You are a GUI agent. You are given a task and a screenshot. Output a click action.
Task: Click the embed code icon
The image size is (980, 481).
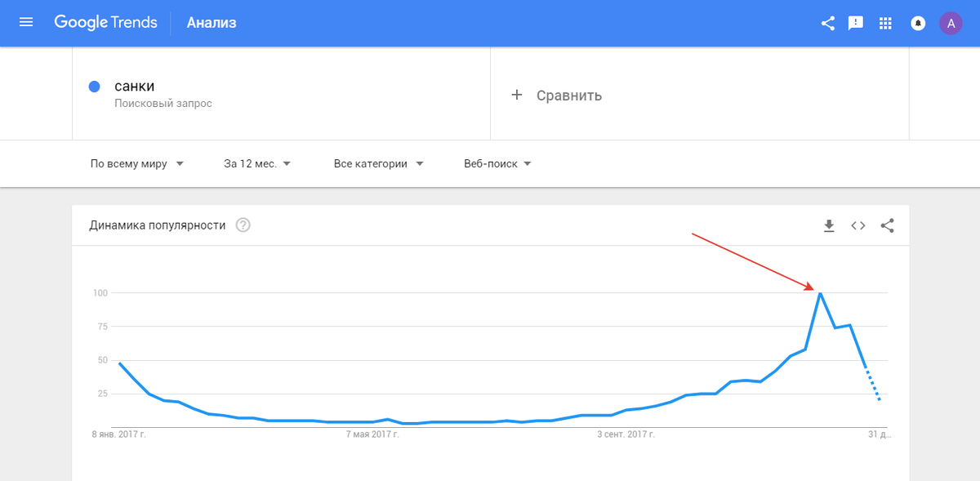(857, 225)
